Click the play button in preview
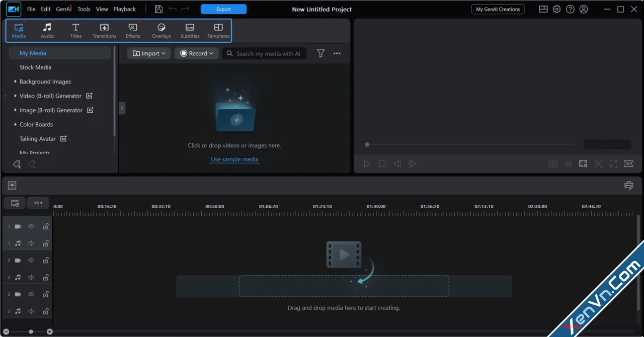Viewport: 644px width, 337px height. (367, 163)
